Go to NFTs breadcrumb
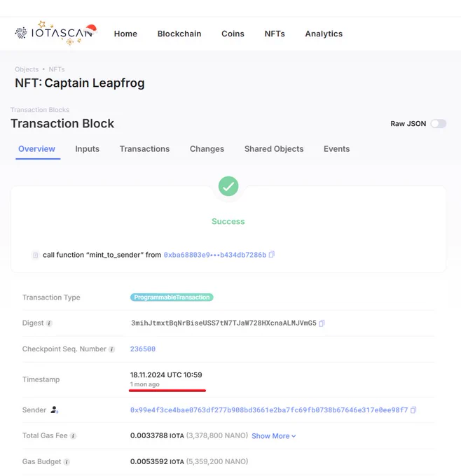The image size is (461, 476). tap(57, 69)
